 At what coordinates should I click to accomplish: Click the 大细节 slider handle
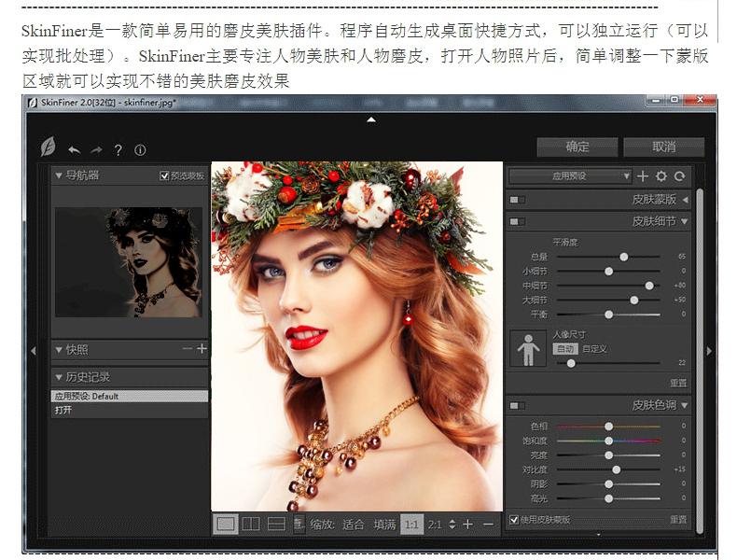click(634, 300)
